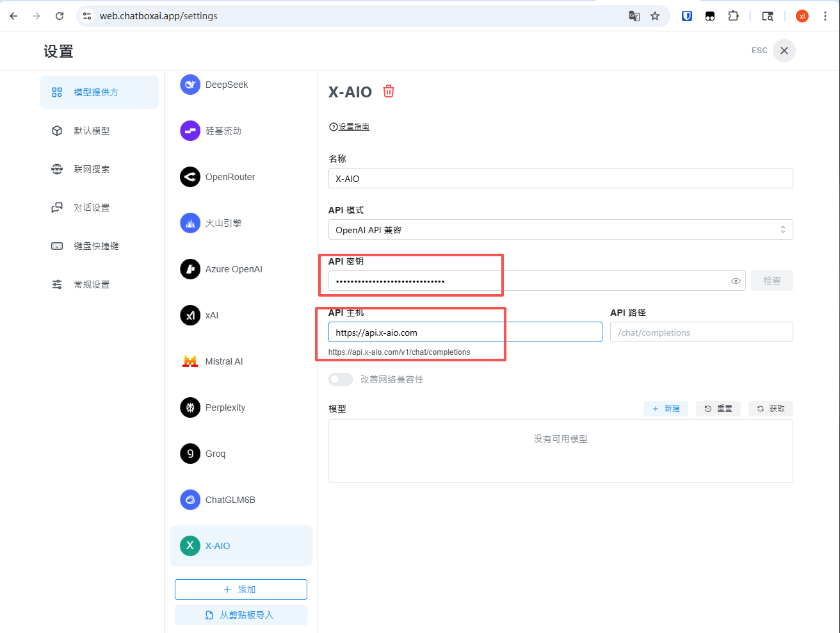
Task: Click the Mistral AI orange logo icon
Action: [x=190, y=361]
